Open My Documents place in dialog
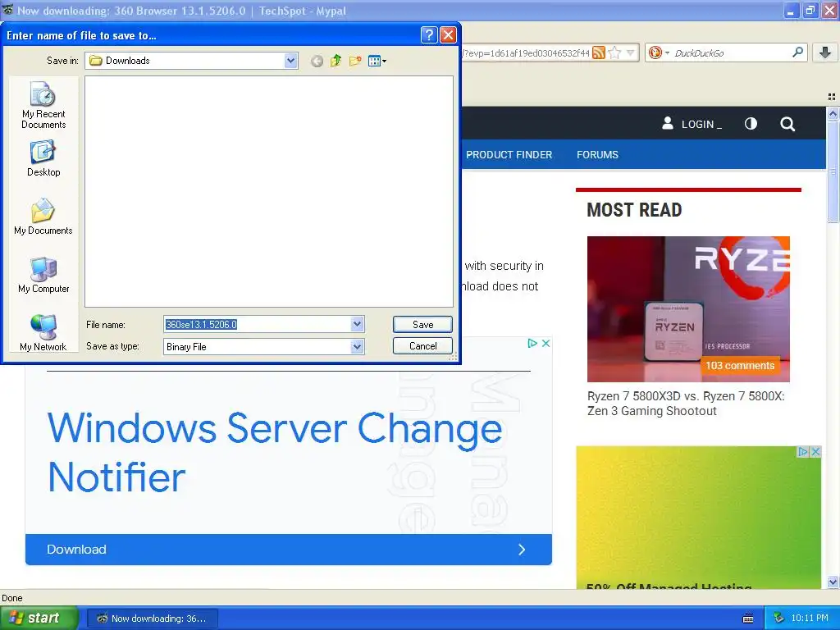 point(43,217)
